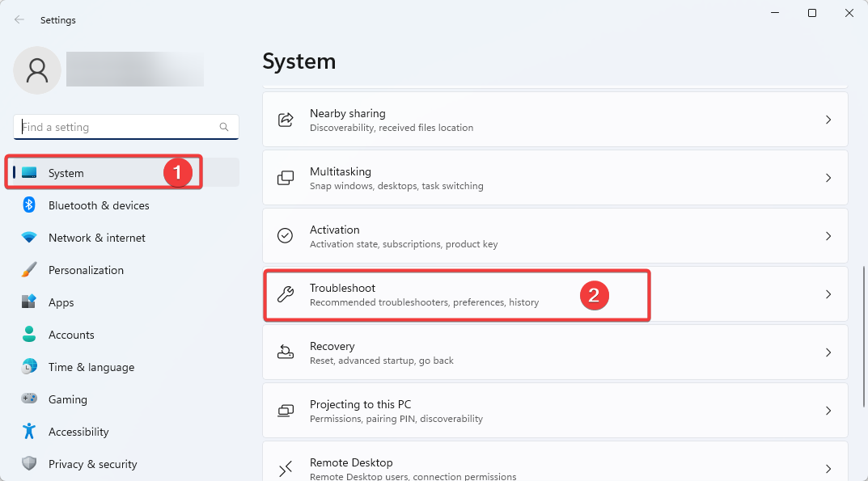Image resolution: width=868 pixels, height=481 pixels.
Task: Click the Bluetooth & devices icon
Action: (29, 205)
